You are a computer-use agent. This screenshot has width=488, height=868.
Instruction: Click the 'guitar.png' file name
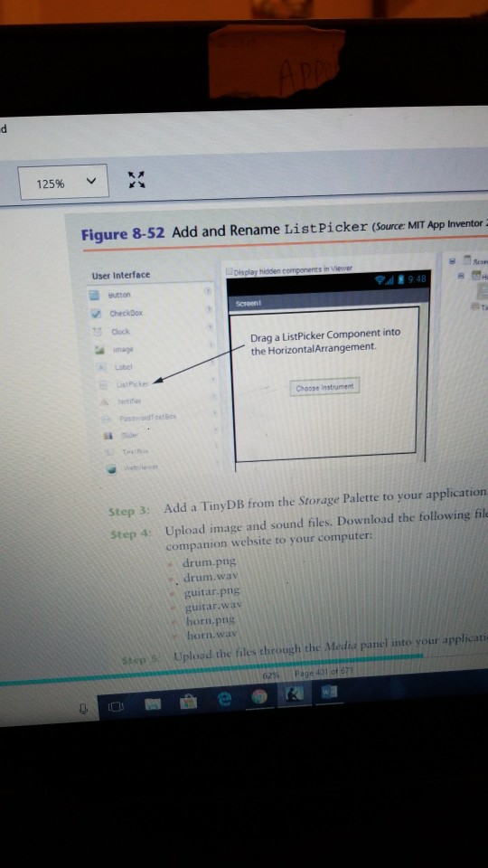212,592
